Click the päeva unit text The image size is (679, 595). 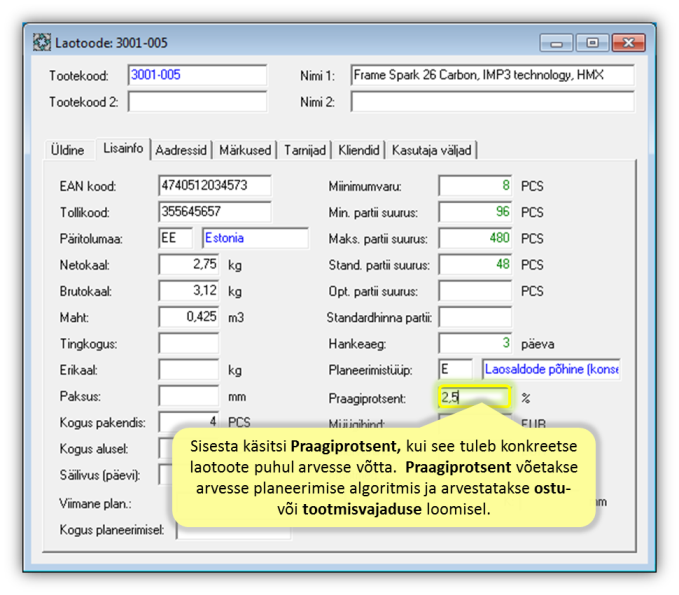537,345
